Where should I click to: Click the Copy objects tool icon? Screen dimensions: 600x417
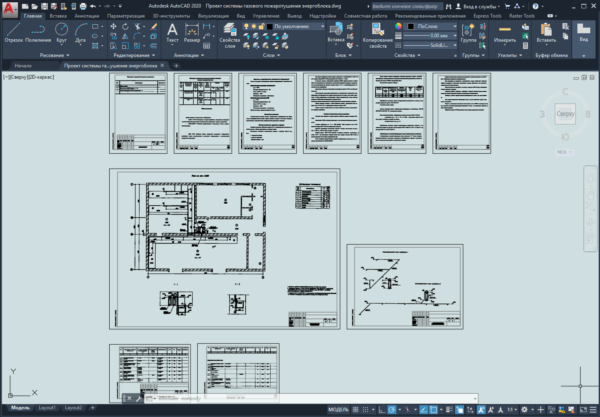tap(113, 36)
